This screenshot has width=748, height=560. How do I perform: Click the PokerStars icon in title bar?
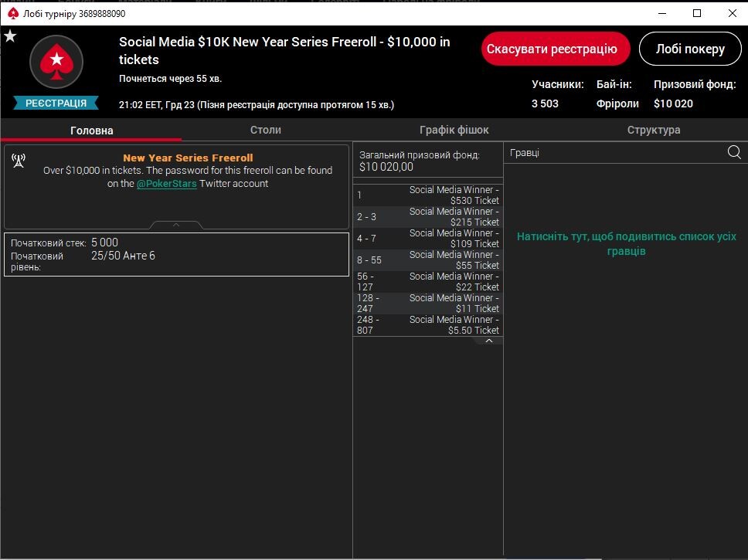pyautogui.click(x=13, y=13)
